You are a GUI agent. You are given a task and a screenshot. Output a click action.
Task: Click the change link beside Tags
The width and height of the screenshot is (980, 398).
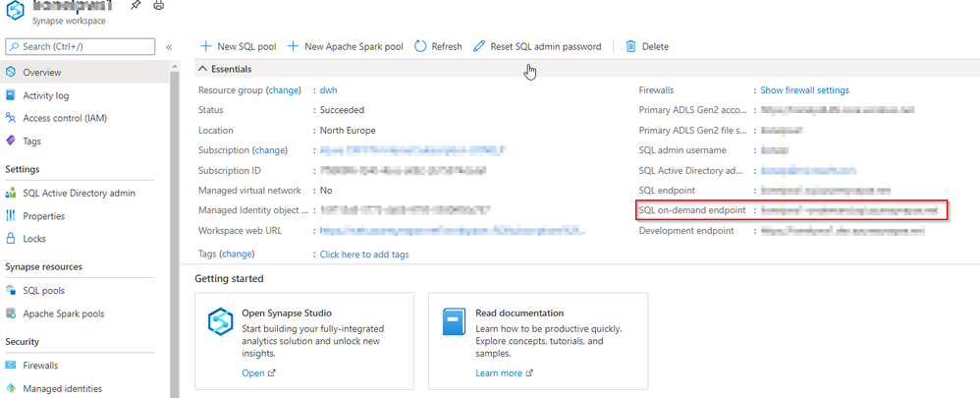pos(237,255)
